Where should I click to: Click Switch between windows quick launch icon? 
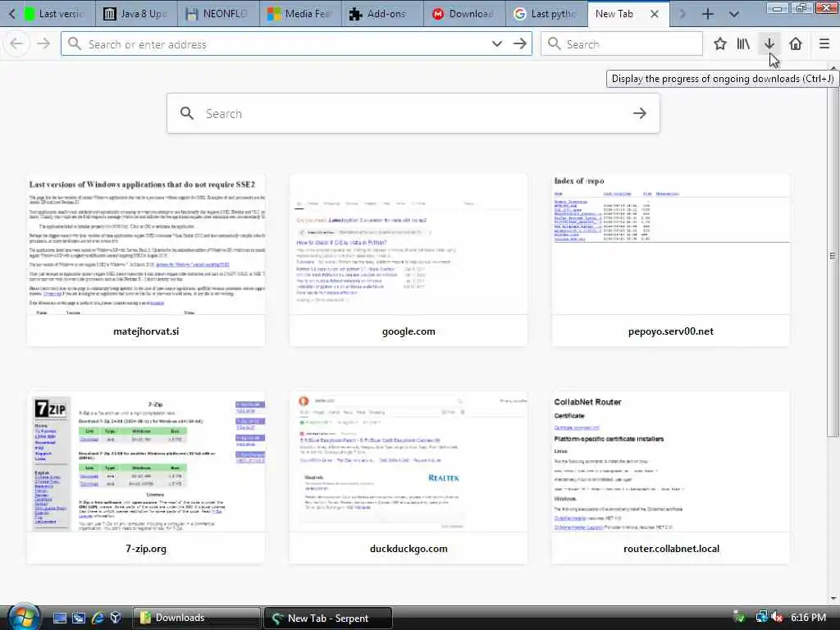[x=79, y=618]
